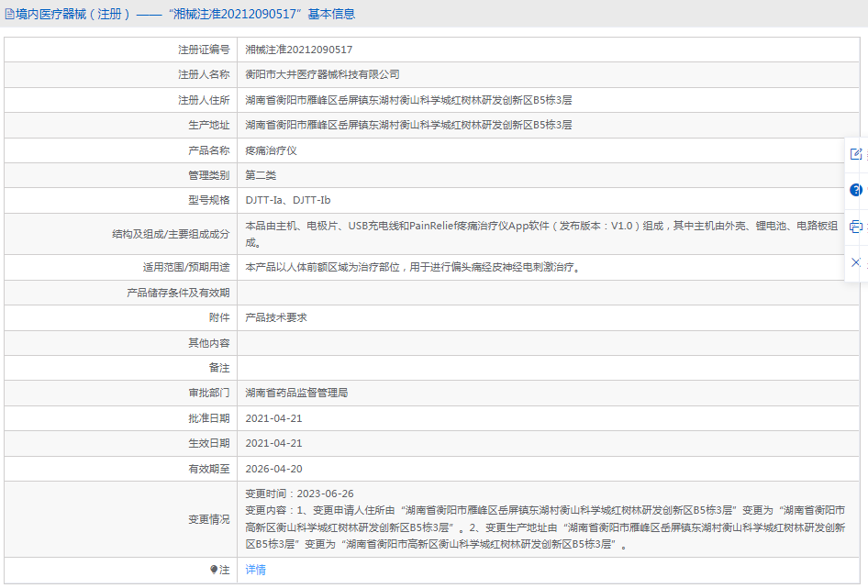The height and width of the screenshot is (588, 868).
Task: Open the 详情 link in the 注 row
Action: coord(256,570)
